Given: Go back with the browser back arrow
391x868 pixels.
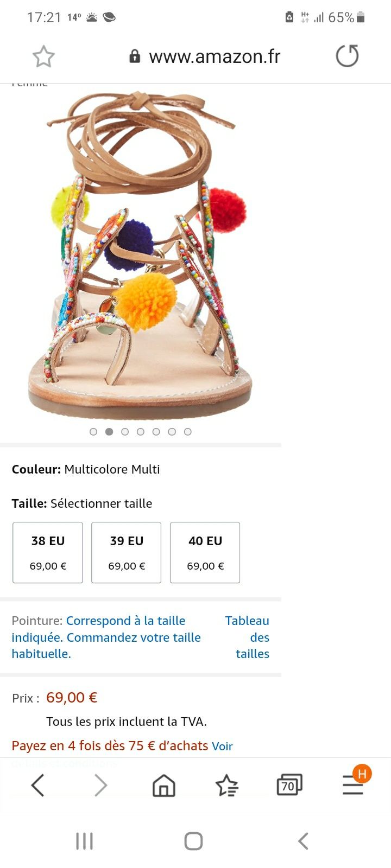Looking at the screenshot, I should pos(37,785).
